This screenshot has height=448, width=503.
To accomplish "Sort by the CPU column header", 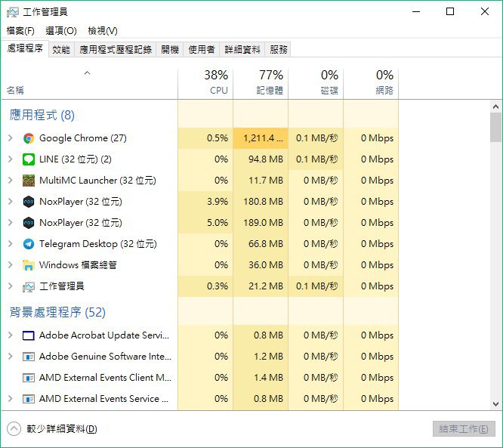I will tap(205, 83).
